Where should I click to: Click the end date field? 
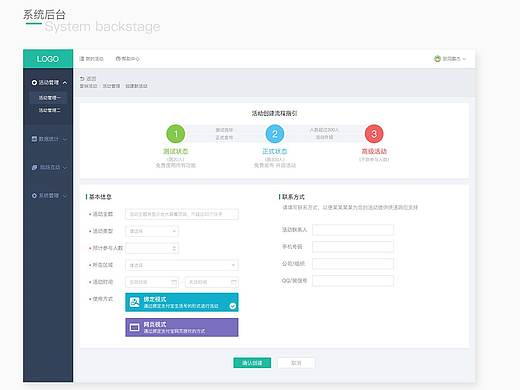[212, 282]
